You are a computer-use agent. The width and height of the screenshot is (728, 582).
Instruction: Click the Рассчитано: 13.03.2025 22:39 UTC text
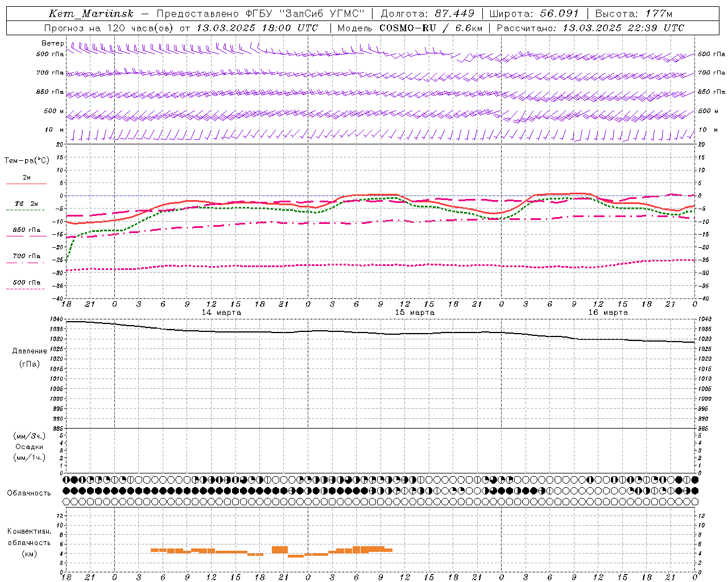pyautogui.click(x=590, y=28)
